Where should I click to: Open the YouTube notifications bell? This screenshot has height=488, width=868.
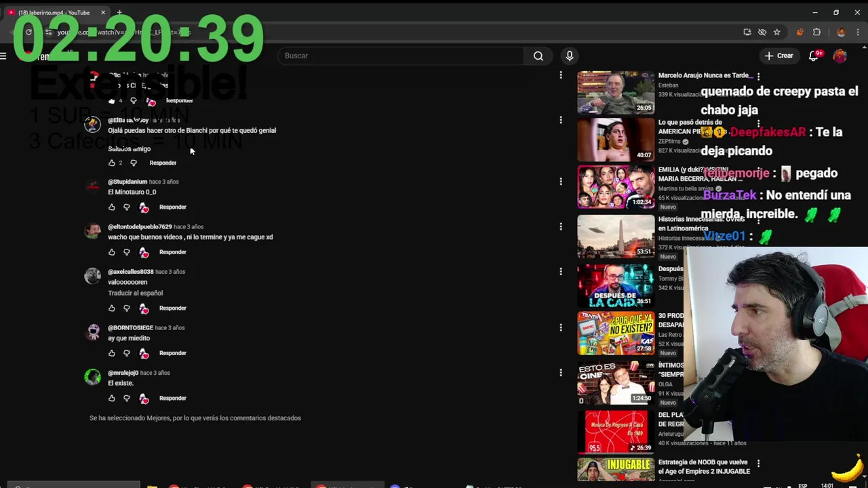[814, 56]
